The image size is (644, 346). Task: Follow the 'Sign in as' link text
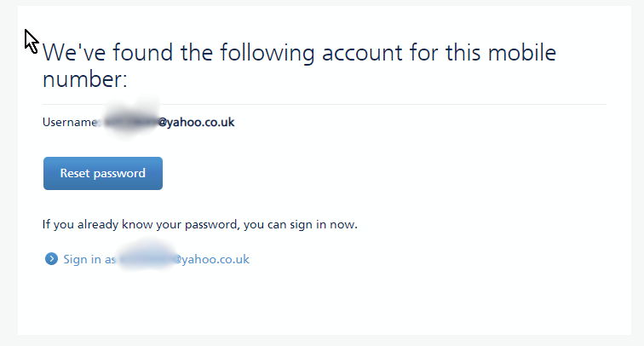pos(89,259)
